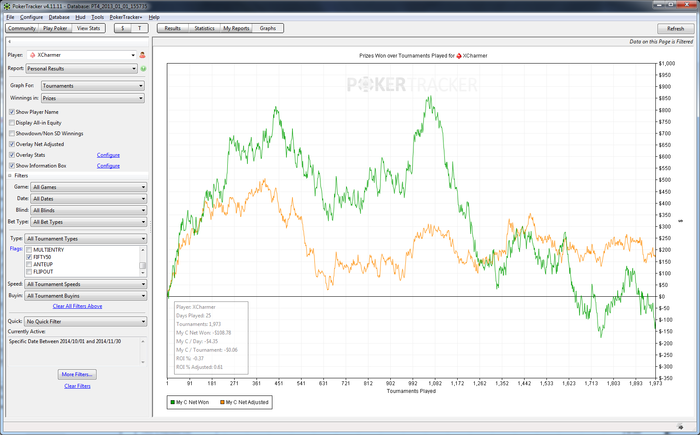Screen dimensions: 700x435
Task: Click the resize grip in the status bar
Action: tap(680, 427)
